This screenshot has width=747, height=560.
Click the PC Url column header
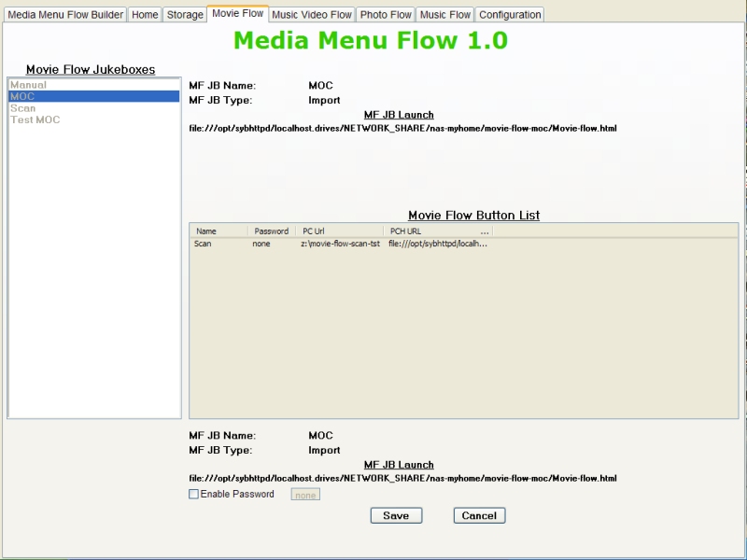point(339,231)
